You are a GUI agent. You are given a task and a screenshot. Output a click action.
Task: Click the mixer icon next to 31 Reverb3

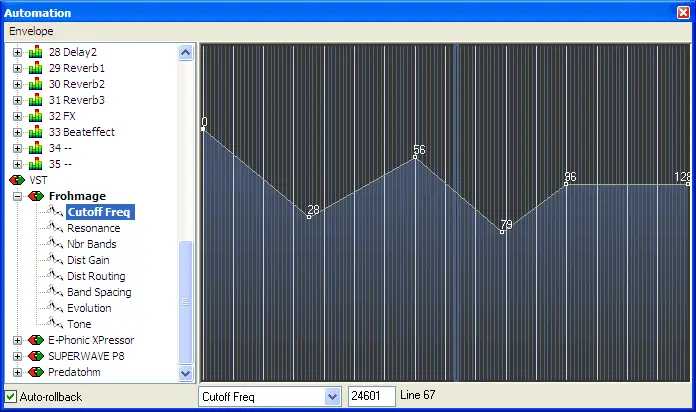point(36,100)
